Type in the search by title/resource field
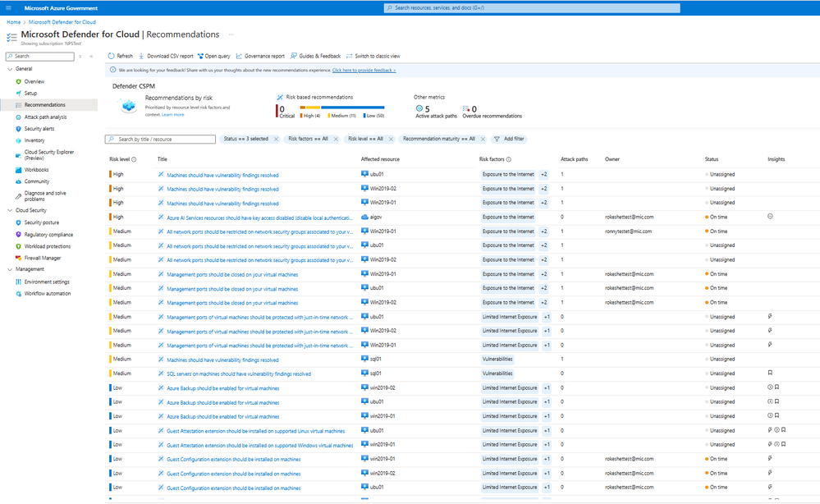 pyautogui.click(x=156, y=139)
